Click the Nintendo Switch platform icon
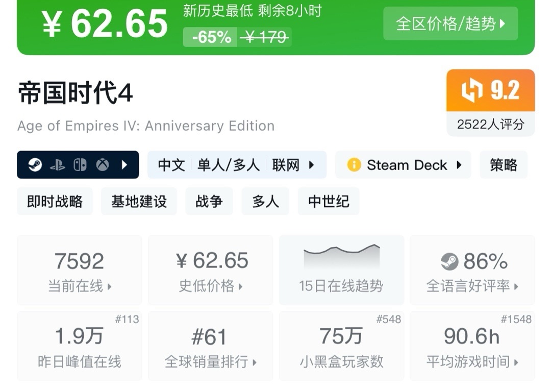 click(80, 165)
